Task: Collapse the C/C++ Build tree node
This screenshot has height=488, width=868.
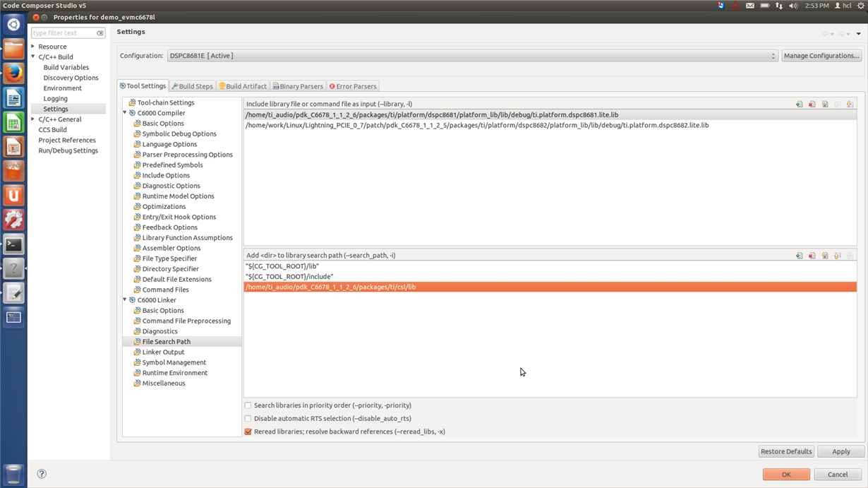Action: click(32, 56)
